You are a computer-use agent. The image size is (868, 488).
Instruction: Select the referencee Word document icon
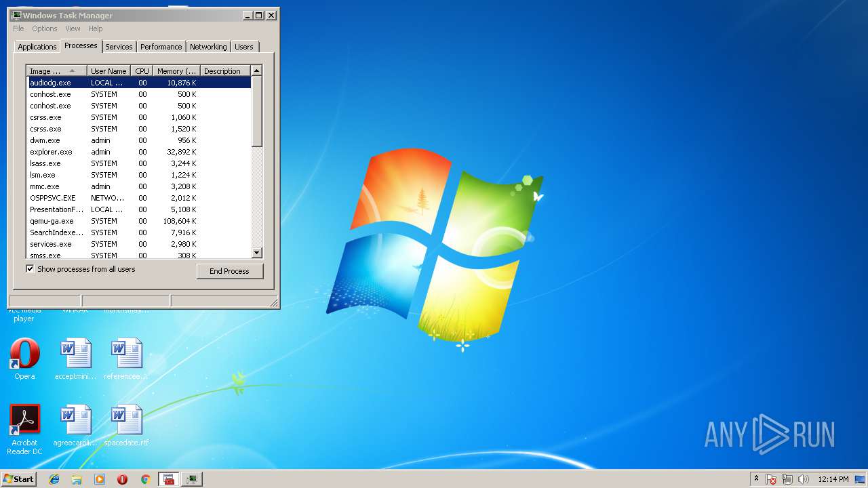126,359
